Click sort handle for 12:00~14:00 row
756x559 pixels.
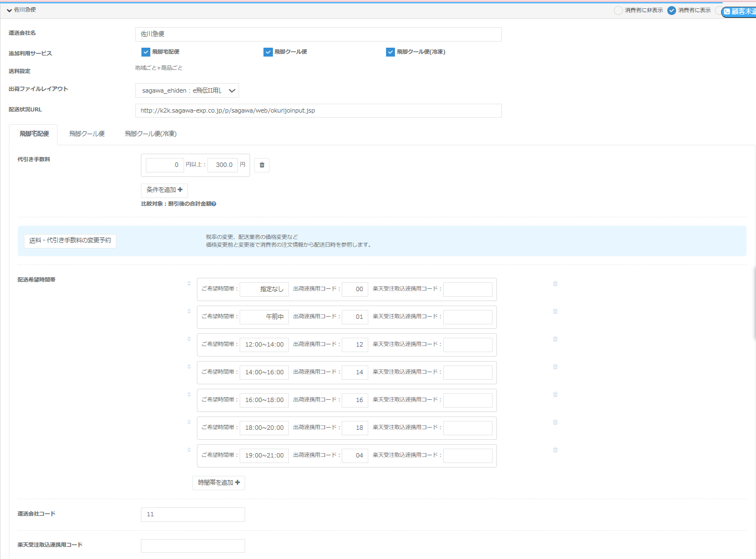189,339
